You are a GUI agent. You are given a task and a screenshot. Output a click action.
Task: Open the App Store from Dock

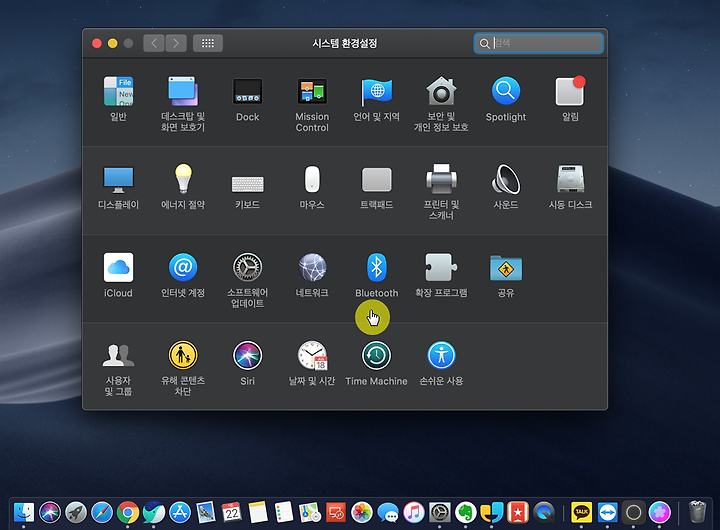point(180,512)
